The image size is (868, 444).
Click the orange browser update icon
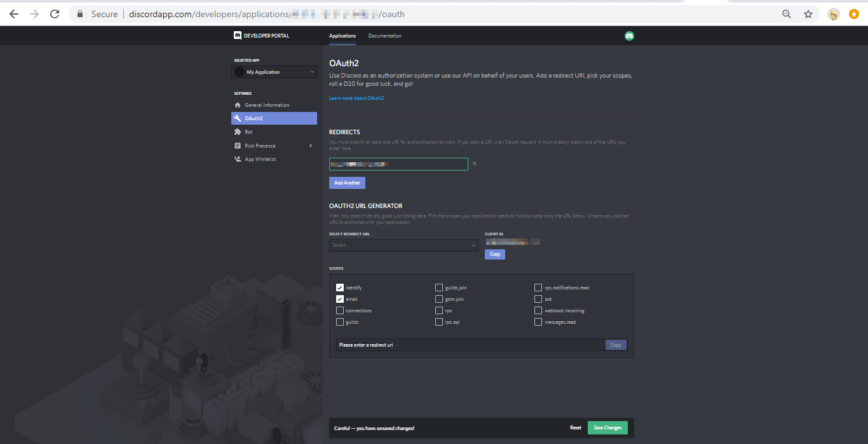[854, 14]
